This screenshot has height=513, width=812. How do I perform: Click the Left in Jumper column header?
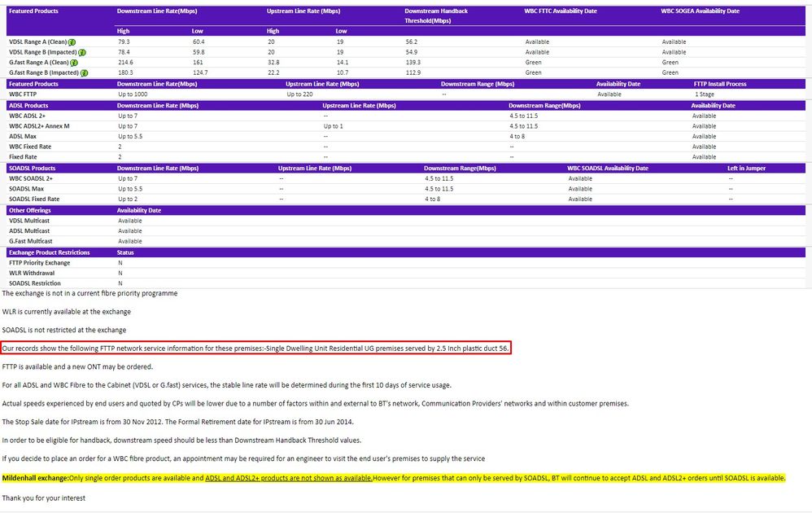(x=746, y=168)
